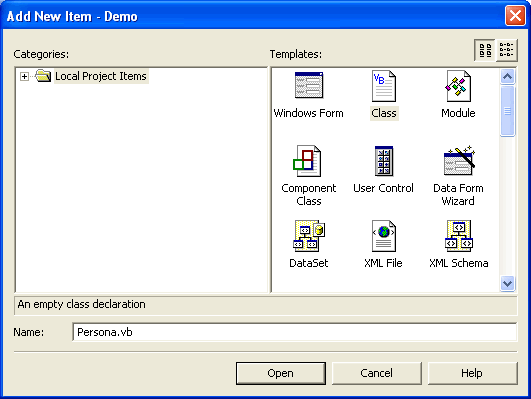Select the XML Schema template icon
531x399 pixels.
tap(459, 236)
